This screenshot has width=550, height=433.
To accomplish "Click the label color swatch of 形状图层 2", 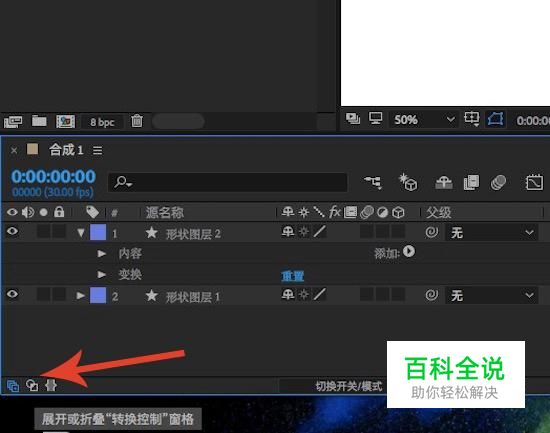I will pyautogui.click(x=98, y=232).
